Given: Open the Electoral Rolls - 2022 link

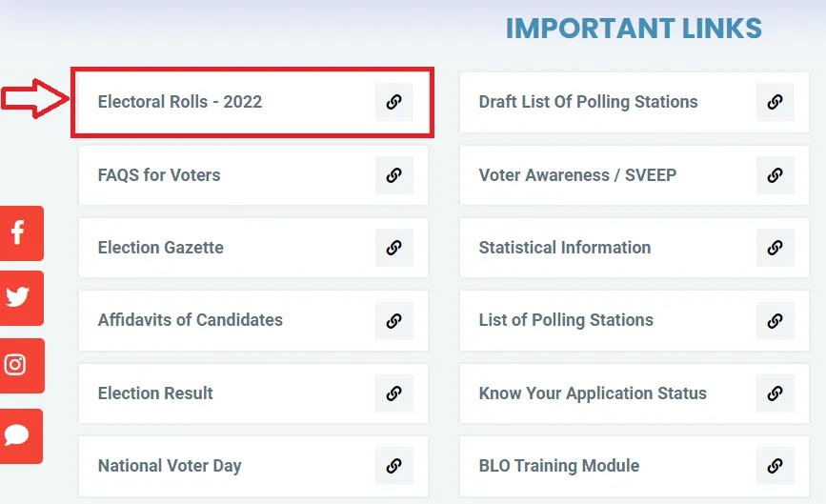Looking at the screenshot, I should pyautogui.click(x=180, y=102).
